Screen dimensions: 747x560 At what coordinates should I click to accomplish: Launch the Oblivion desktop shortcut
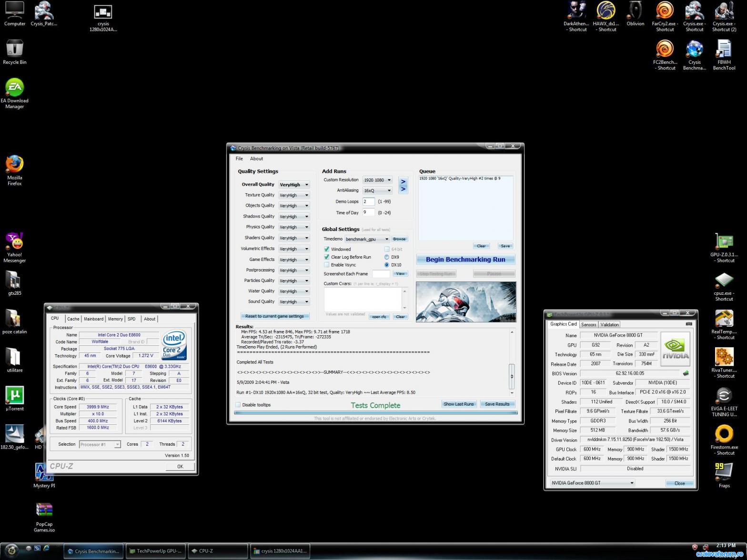click(x=635, y=14)
